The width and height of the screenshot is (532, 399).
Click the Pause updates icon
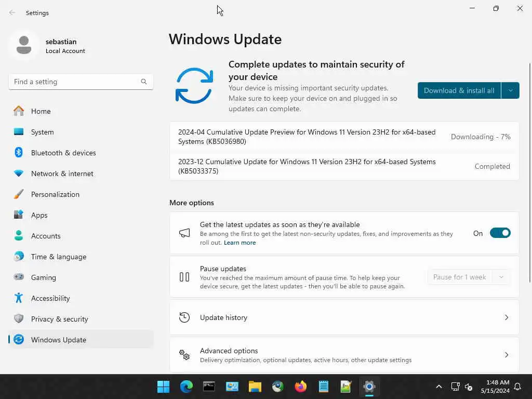184,277
